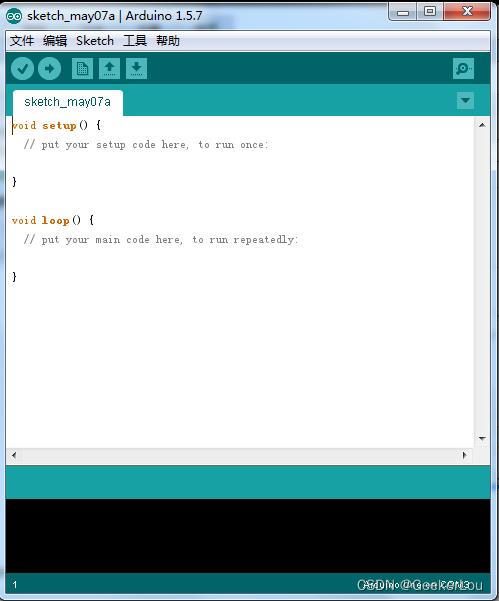Open the 工具 menu
This screenshot has width=499, height=601.
[135, 40]
